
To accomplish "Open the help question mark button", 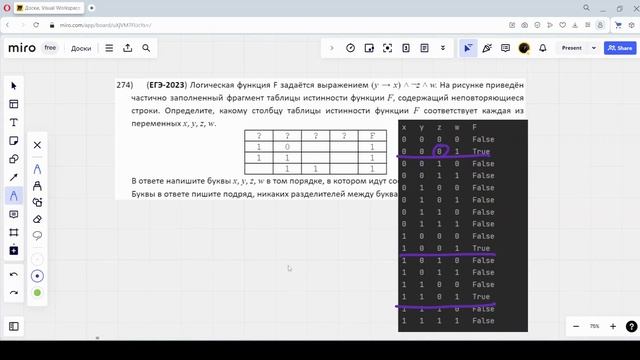I will pos(631,327).
